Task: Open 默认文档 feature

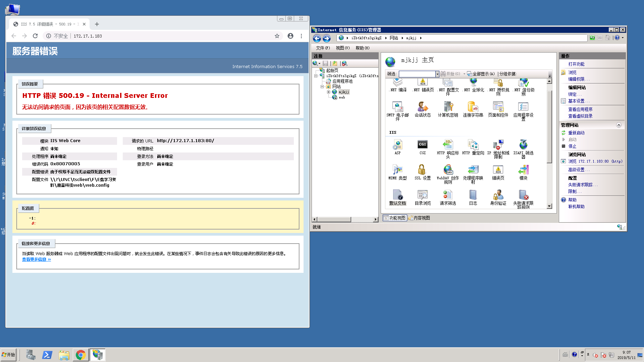Action: coord(397,197)
